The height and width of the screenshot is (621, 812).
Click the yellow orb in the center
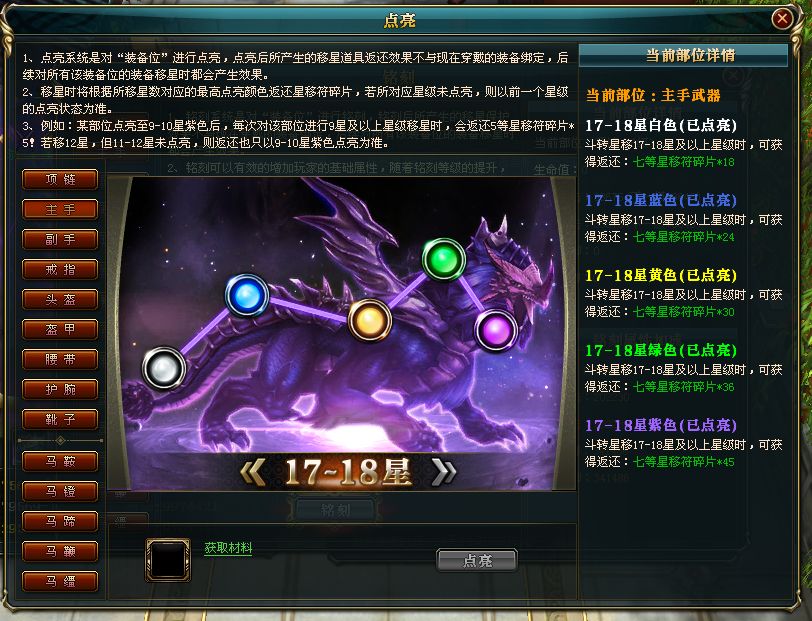tap(369, 320)
